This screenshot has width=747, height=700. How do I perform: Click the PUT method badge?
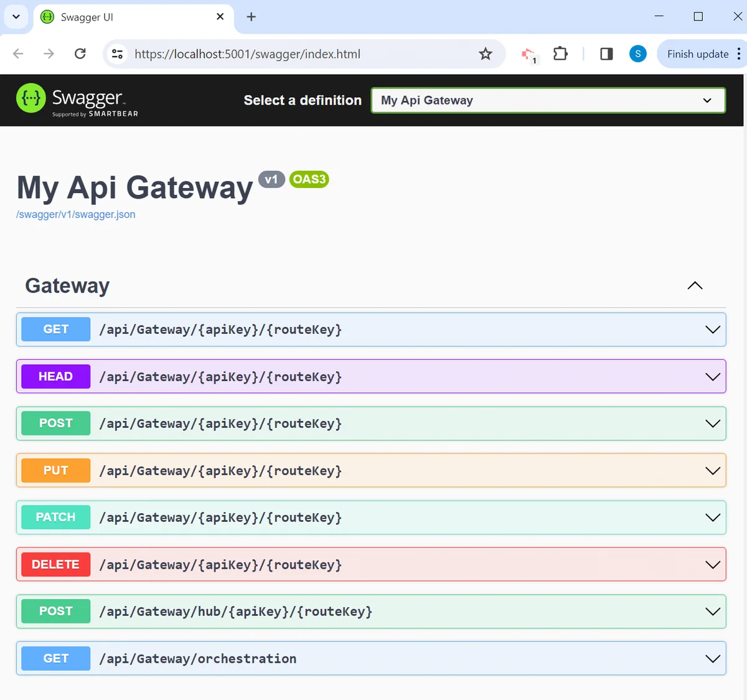click(x=56, y=471)
